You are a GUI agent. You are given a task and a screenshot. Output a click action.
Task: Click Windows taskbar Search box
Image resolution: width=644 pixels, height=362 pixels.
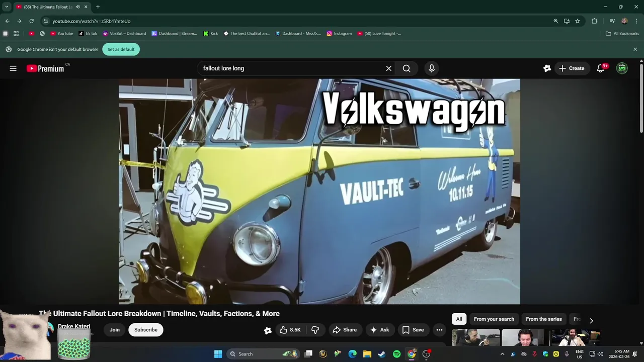(263, 354)
